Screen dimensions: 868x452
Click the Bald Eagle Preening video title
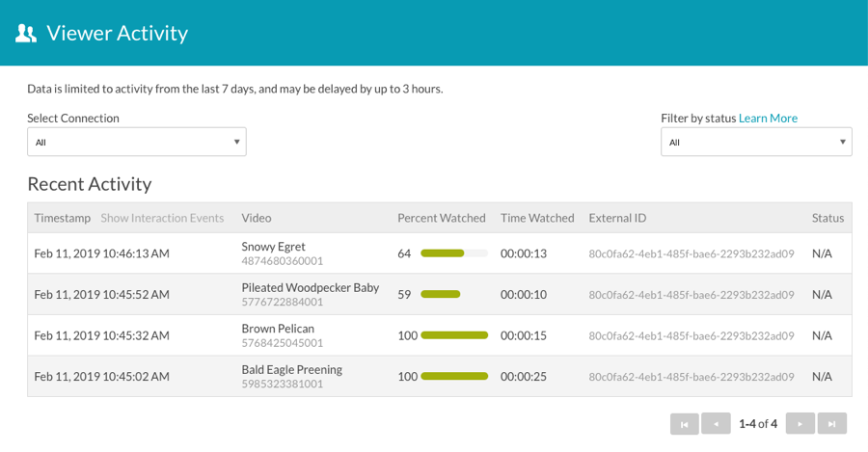pyautogui.click(x=291, y=369)
